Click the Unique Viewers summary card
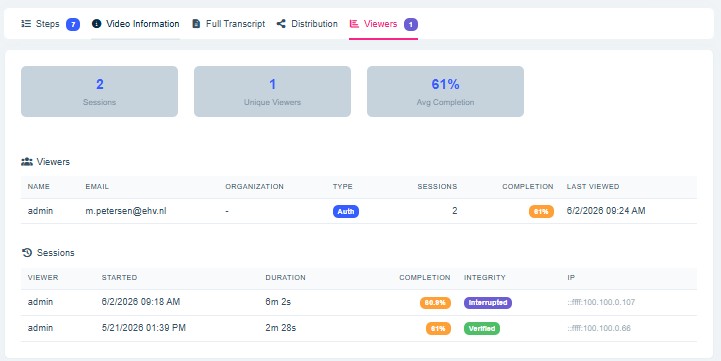This screenshot has height=361, width=721. coord(272,92)
